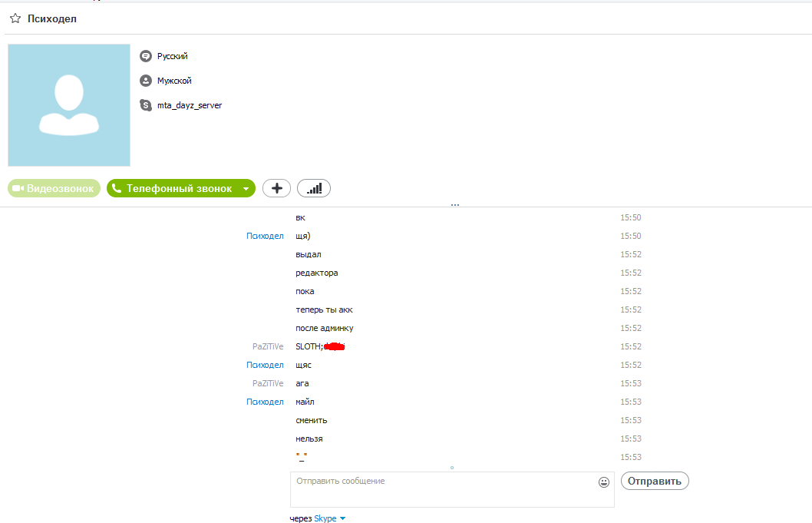Click the three-dot divider expander above chat
Viewport: 812px width, 523px height.
click(454, 205)
